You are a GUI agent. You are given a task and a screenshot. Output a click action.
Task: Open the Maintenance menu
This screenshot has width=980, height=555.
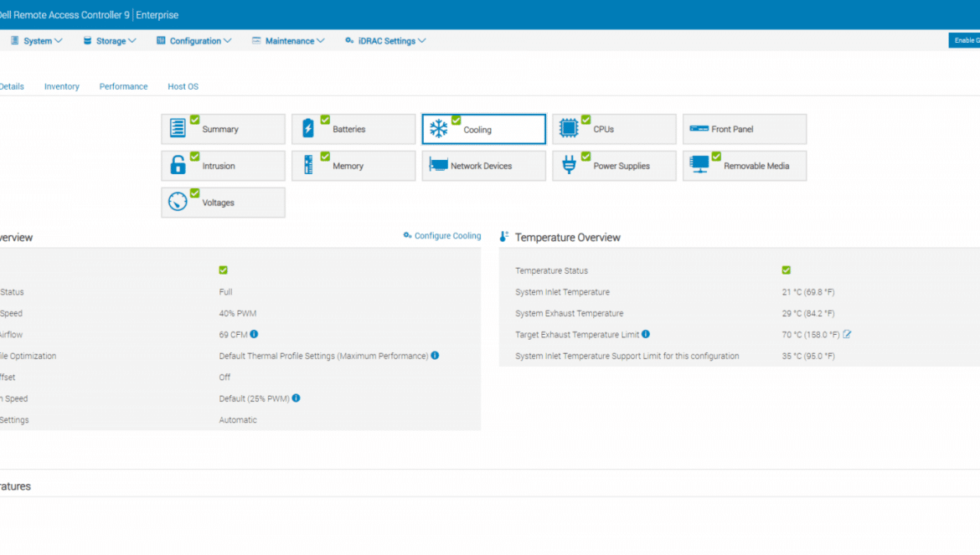[x=288, y=40]
